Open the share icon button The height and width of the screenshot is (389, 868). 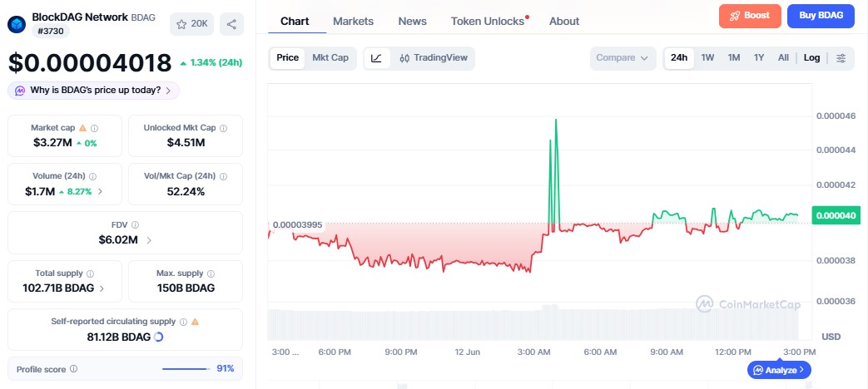point(231,24)
